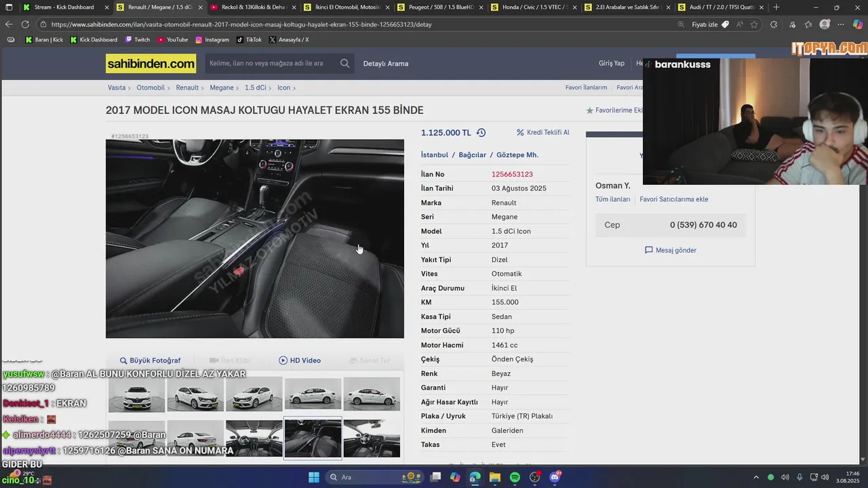Click Favori Satıcılarıma ekle

tap(674, 199)
